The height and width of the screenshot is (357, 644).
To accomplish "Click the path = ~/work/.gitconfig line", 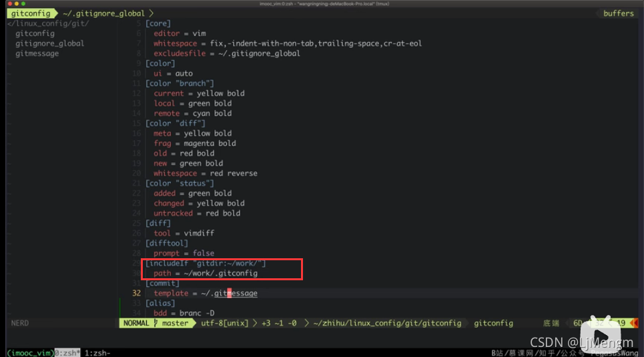I will pyautogui.click(x=206, y=273).
